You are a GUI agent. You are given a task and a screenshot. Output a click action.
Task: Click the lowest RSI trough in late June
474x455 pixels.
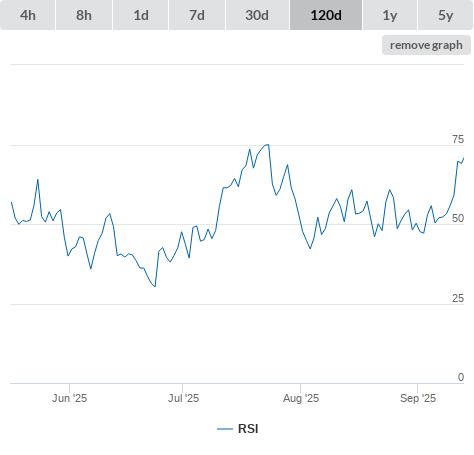pyautogui.click(x=155, y=286)
